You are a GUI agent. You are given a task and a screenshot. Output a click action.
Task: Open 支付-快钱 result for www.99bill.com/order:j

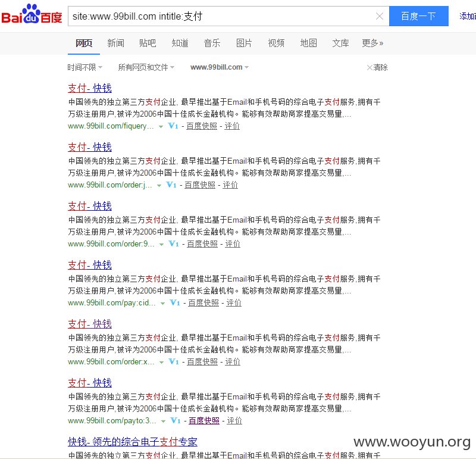click(x=90, y=147)
